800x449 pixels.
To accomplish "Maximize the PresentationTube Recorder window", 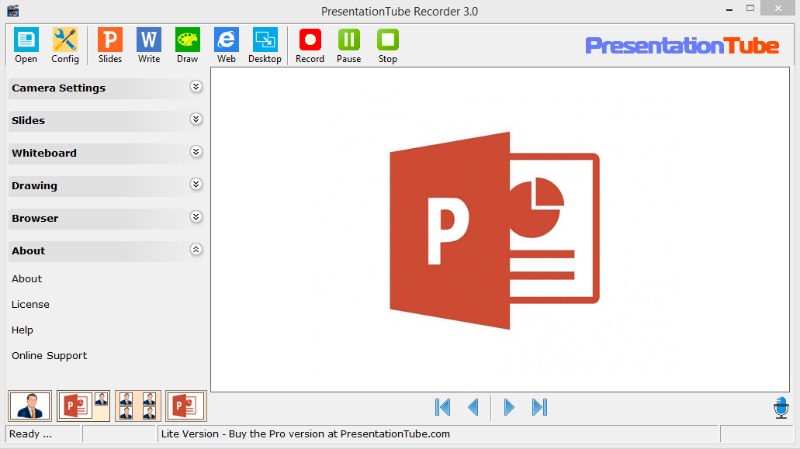I will click(x=750, y=8).
